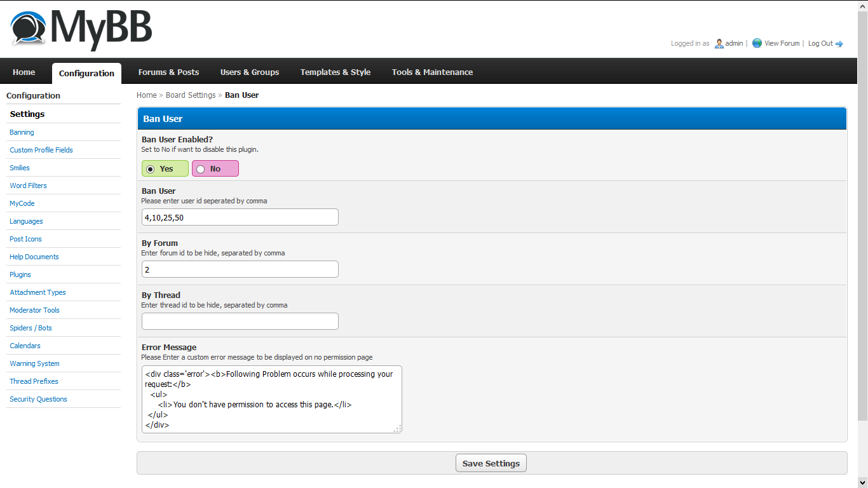Image resolution: width=868 pixels, height=488 pixels.
Task: Click the MyBB logo
Action: (x=81, y=29)
